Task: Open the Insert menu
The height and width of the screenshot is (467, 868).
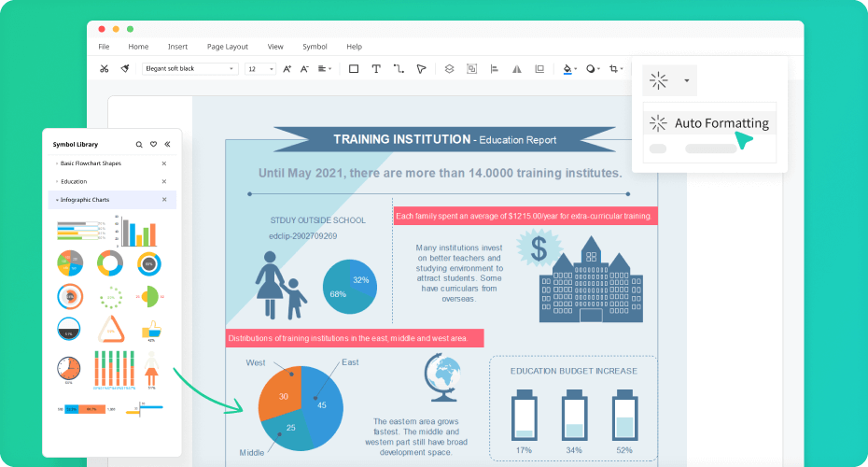Action: coord(177,46)
